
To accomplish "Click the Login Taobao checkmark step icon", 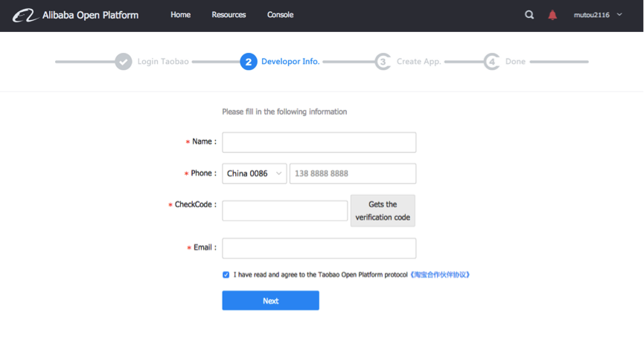I will [x=124, y=62].
